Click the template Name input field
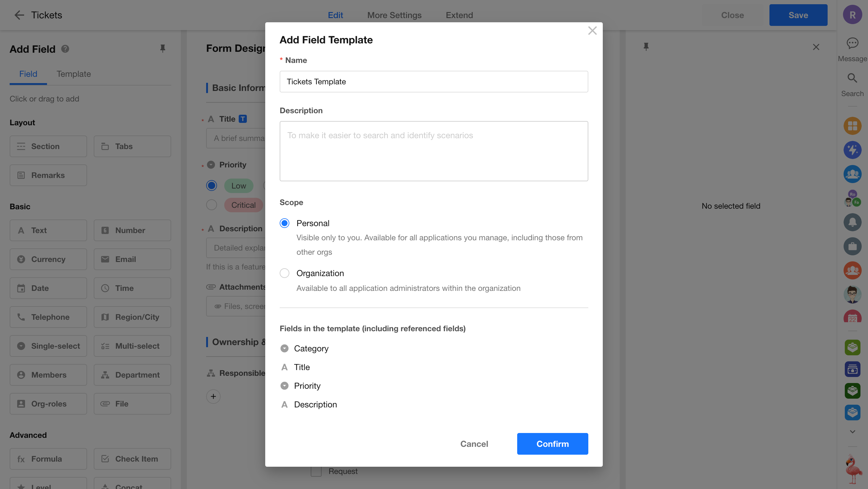 pyautogui.click(x=434, y=82)
